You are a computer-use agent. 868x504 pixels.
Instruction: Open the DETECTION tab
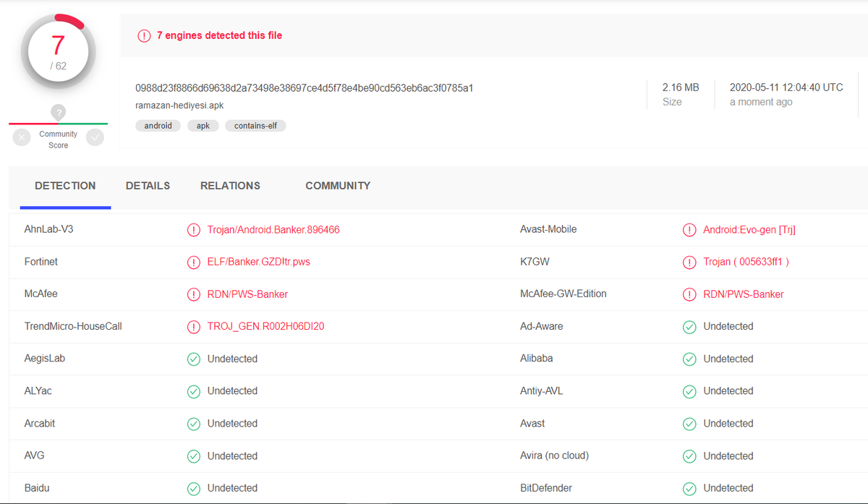(x=65, y=186)
